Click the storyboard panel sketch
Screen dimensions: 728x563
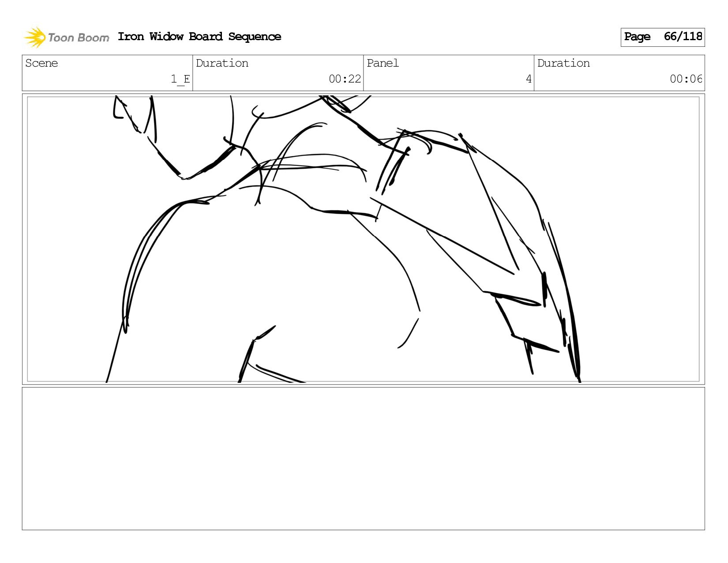(x=363, y=239)
